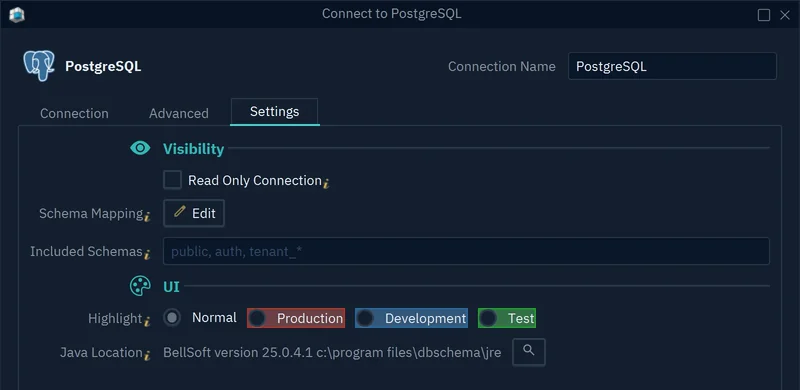This screenshot has width=800, height=390.
Task: Edit the Schema Mapping
Action: (194, 213)
